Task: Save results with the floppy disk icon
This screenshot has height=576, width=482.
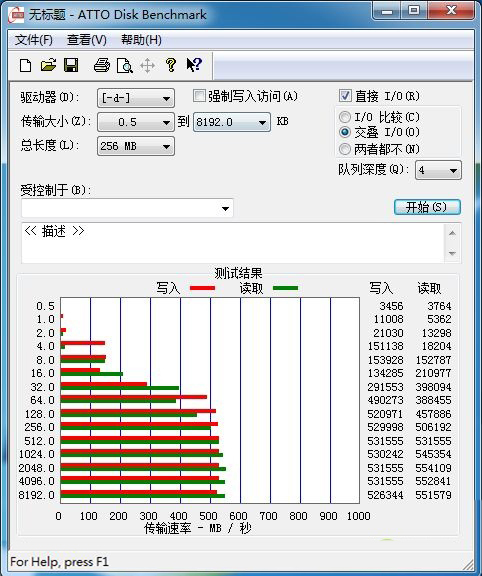Action: (x=71, y=65)
